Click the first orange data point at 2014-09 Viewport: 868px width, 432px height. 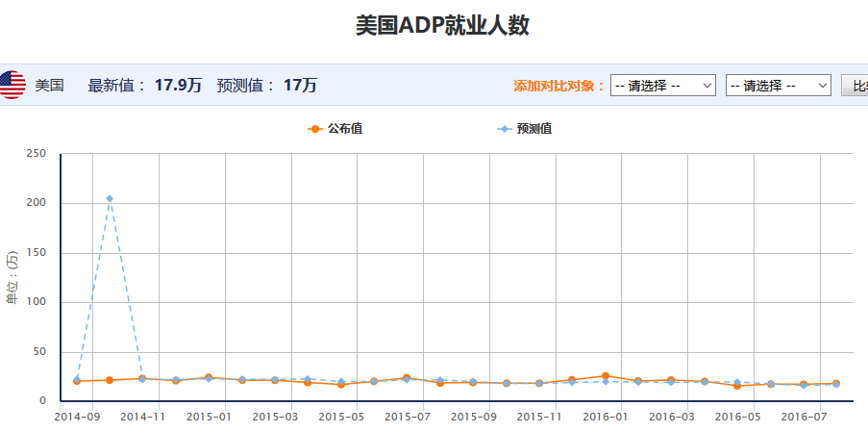[x=77, y=381]
